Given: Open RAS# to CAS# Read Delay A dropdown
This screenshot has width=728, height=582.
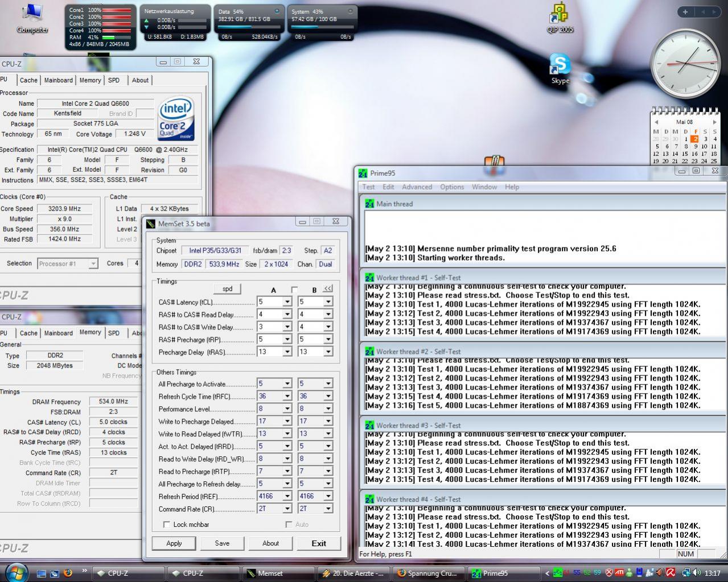Looking at the screenshot, I should [x=287, y=315].
